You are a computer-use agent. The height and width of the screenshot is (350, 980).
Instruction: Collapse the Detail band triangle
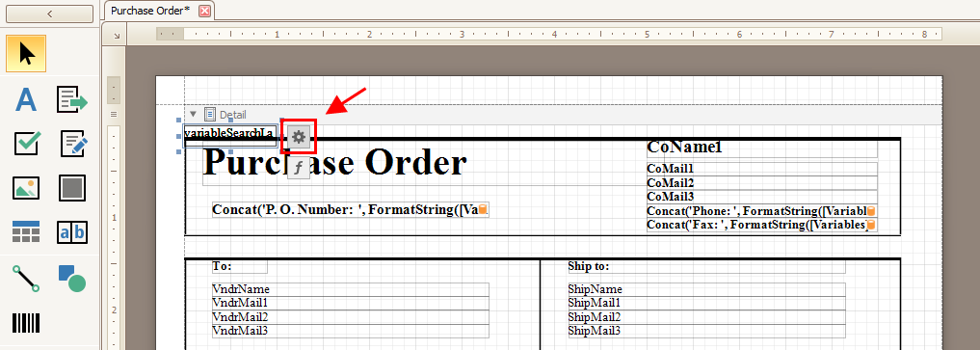click(193, 115)
